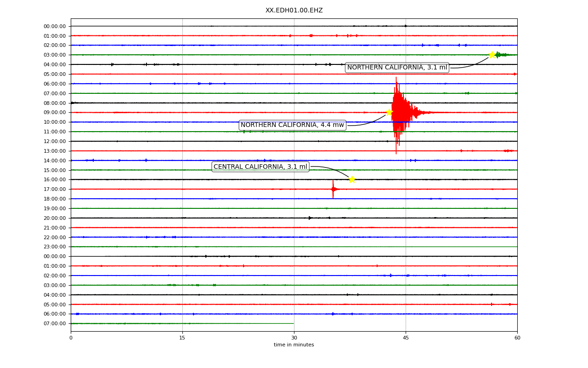Click the last 07:00:00 row label
This screenshot has width=588, height=368.
point(55,324)
